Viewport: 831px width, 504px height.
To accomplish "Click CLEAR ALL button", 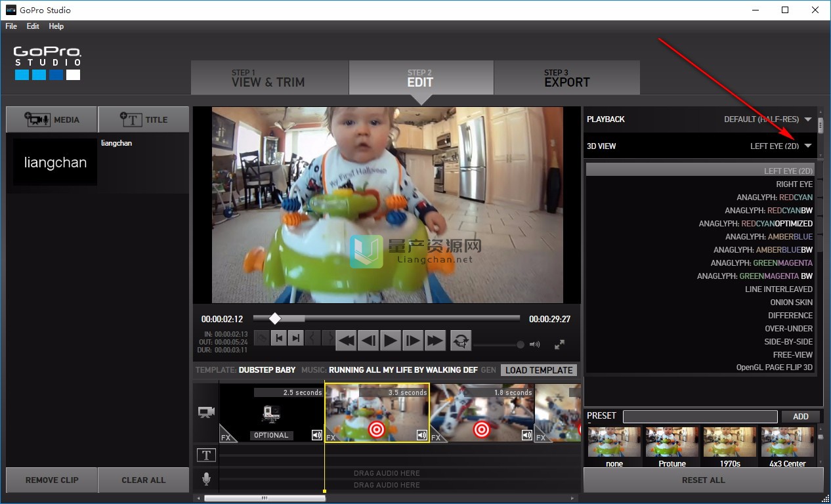I will point(144,480).
